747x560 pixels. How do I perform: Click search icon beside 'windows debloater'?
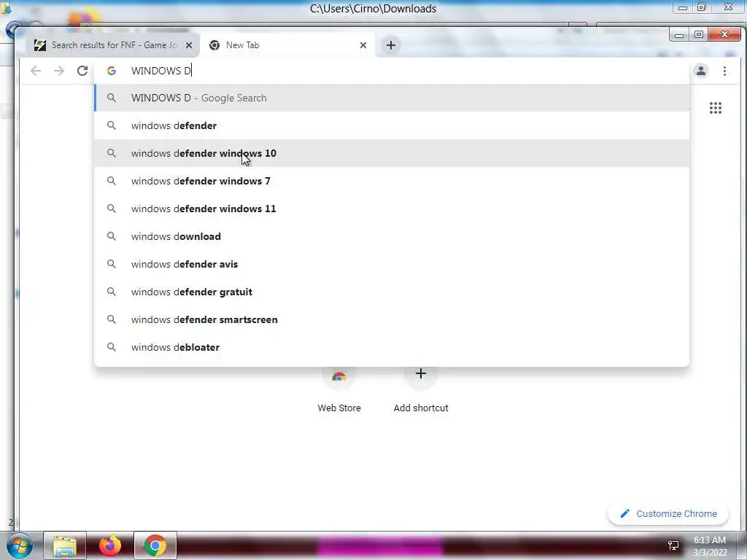click(112, 347)
